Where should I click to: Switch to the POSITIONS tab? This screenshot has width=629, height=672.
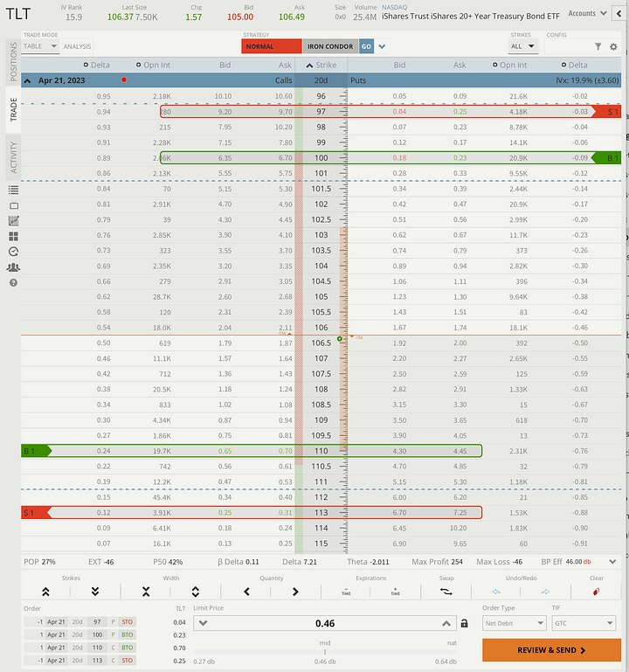tap(13, 62)
